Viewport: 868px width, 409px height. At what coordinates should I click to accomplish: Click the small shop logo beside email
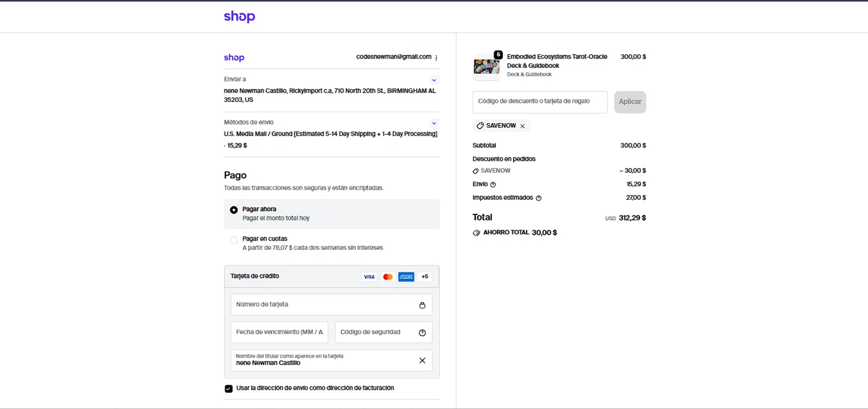coord(234,57)
